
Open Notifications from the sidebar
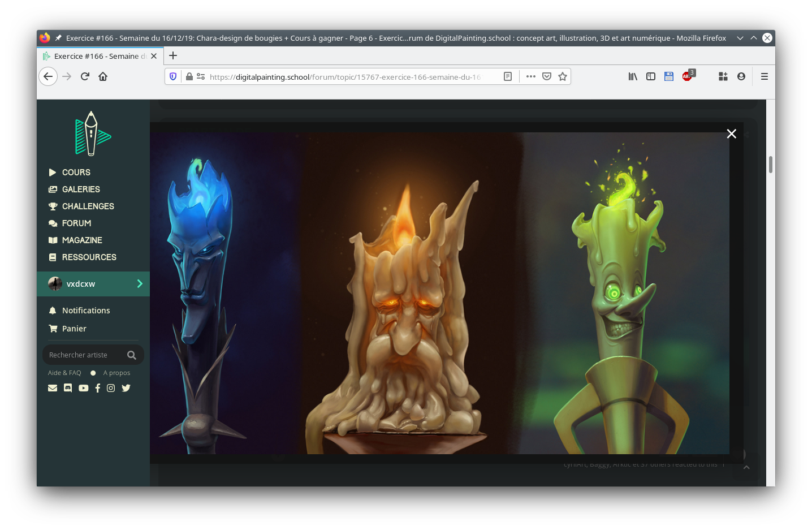pos(86,310)
